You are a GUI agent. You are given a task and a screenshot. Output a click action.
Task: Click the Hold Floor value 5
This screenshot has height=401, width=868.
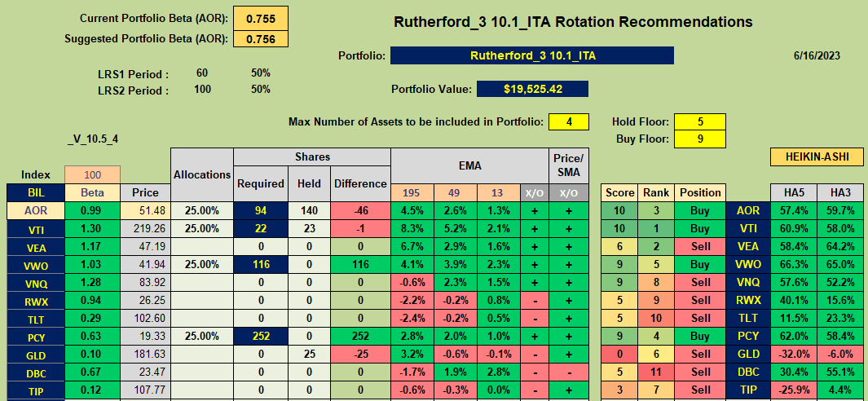click(x=700, y=121)
